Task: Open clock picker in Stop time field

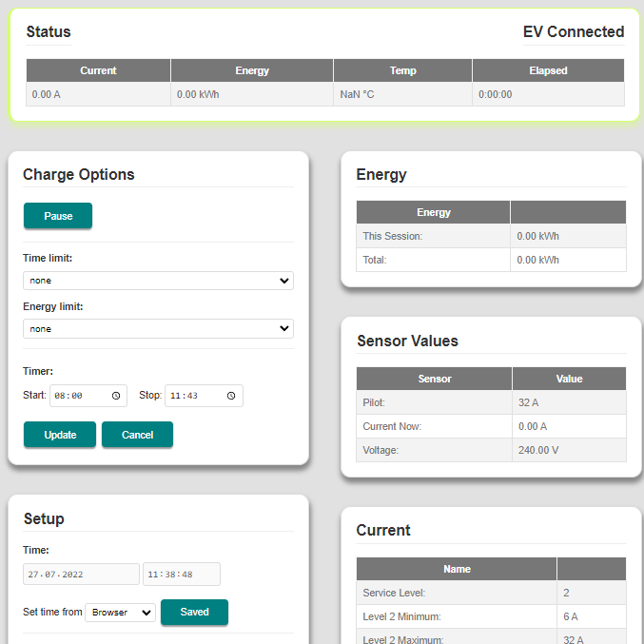Action: point(231,396)
